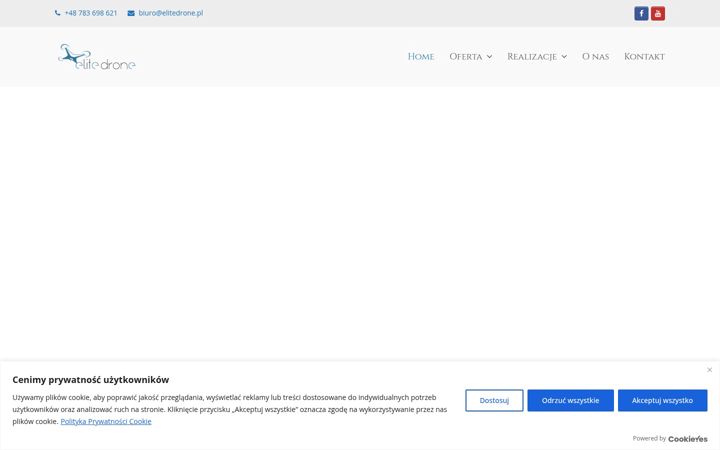This screenshot has width=720, height=450.
Task: Open the biuro@elitedrone.pl email link
Action: 171,13
